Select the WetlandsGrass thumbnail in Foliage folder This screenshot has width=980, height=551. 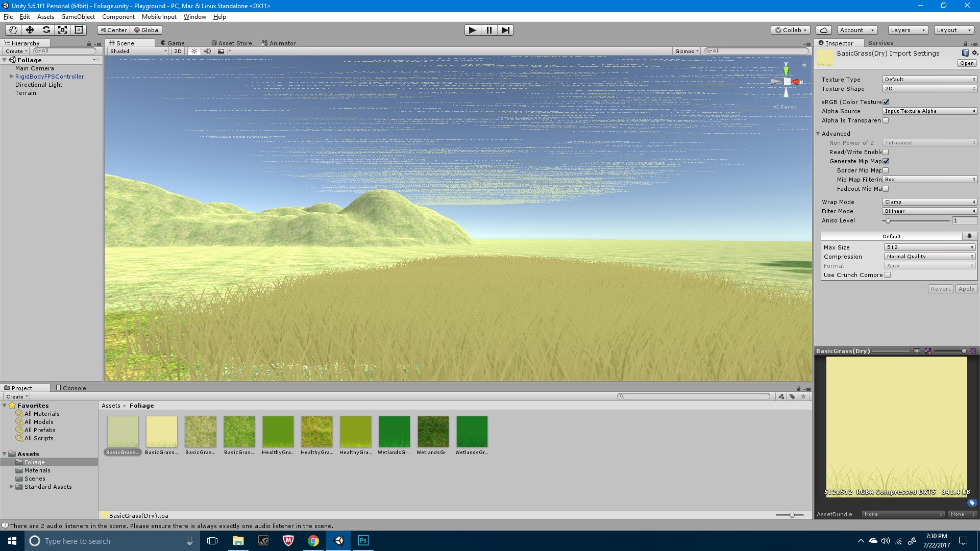(x=394, y=431)
